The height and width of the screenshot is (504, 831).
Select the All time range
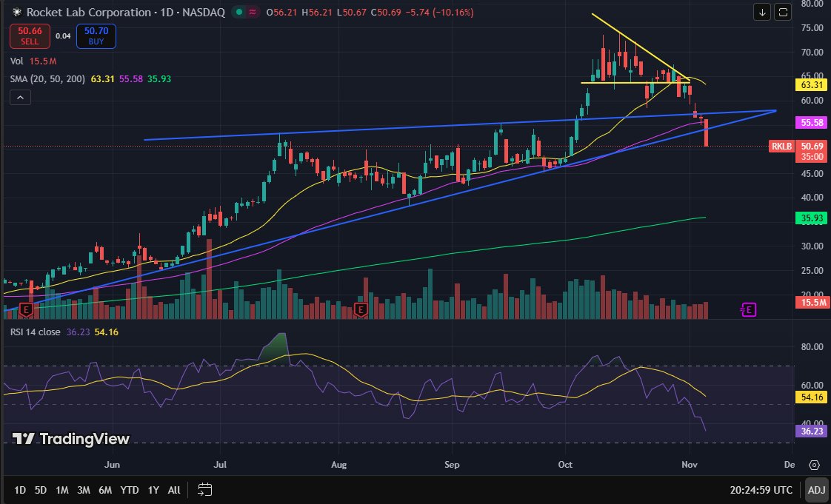coord(174,490)
